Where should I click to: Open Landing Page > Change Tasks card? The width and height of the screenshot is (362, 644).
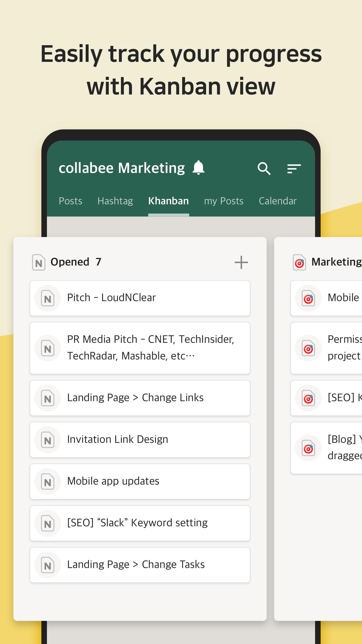tap(140, 565)
